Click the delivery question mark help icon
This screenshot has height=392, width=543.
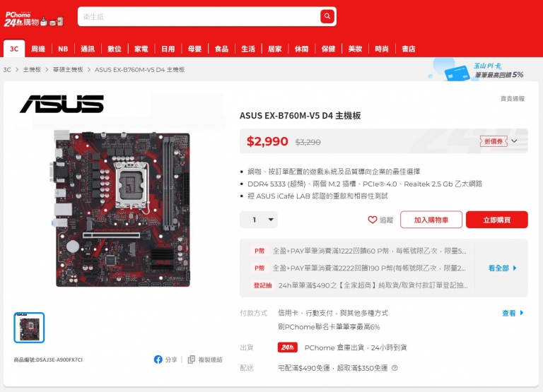tap(395, 368)
